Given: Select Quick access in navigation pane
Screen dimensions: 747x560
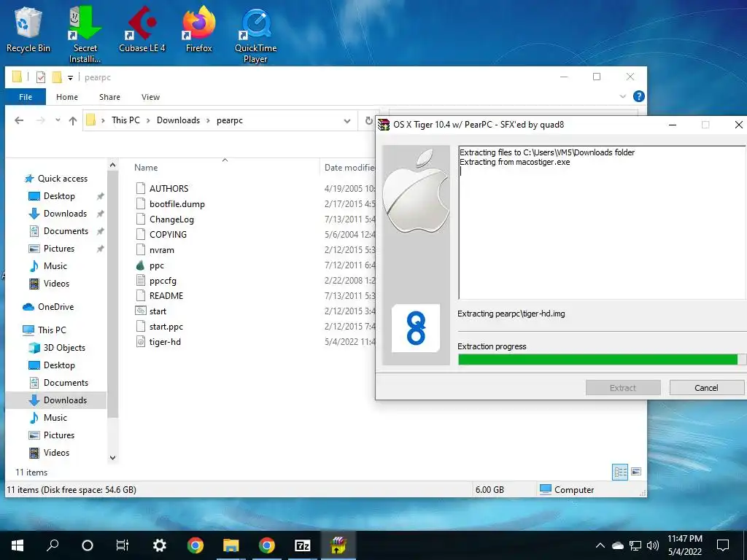Looking at the screenshot, I should (63, 179).
